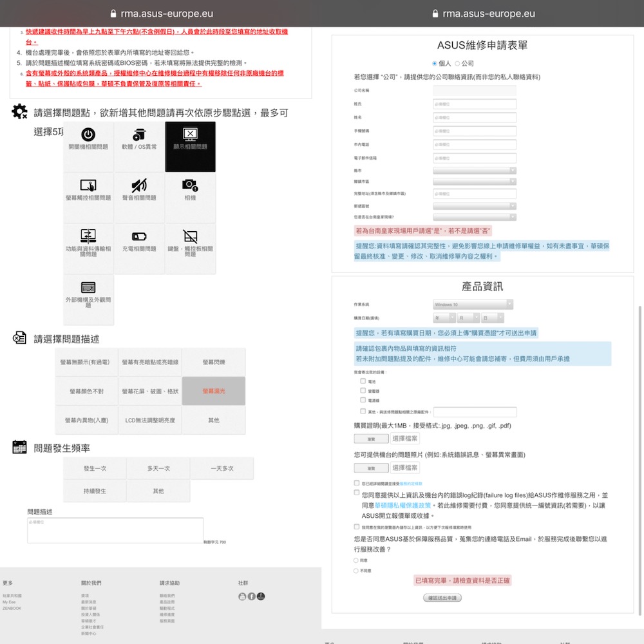Select the 開關機相關問題 power icon tile
The image size is (644, 644).
88,147
